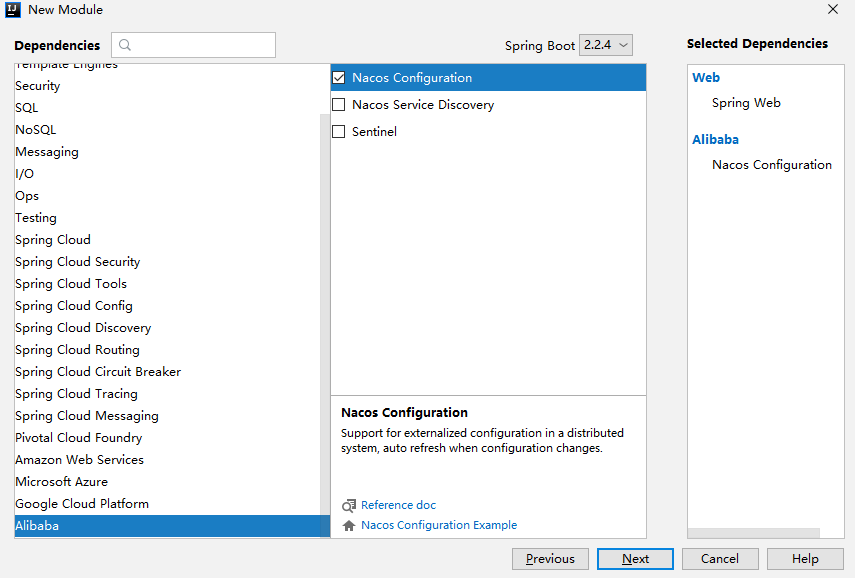Open the Spring Boot version dropdown

coord(606,45)
